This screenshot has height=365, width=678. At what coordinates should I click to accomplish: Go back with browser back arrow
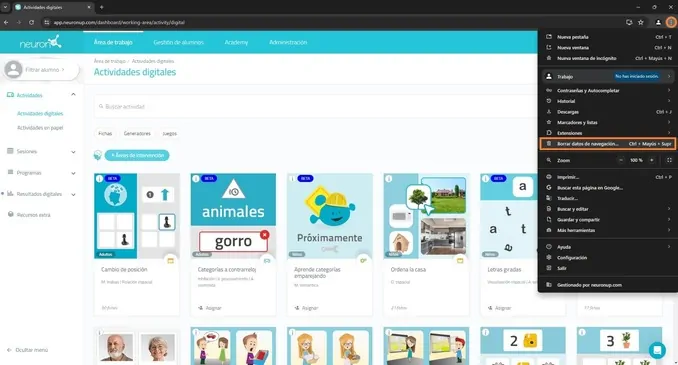pyautogui.click(x=6, y=22)
